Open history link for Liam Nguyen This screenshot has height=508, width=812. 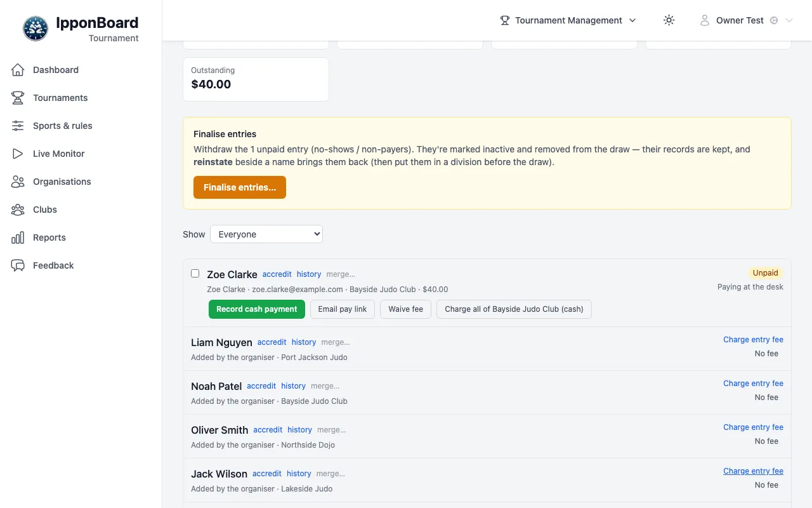(x=304, y=342)
